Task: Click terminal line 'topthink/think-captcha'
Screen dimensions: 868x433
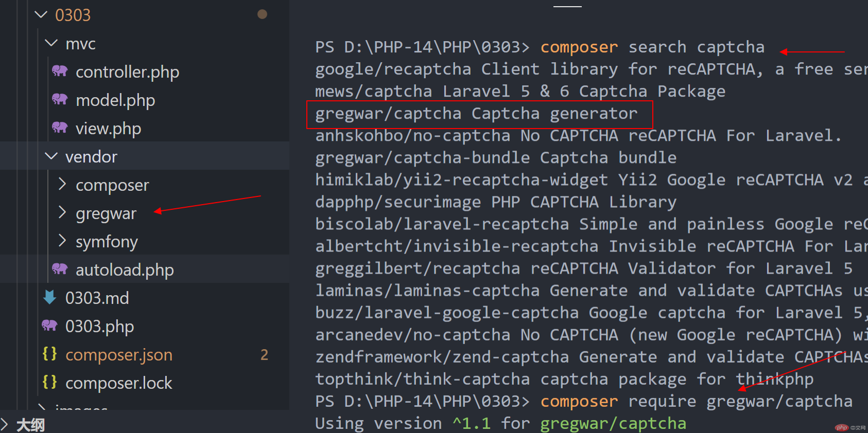Action: pos(564,379)
